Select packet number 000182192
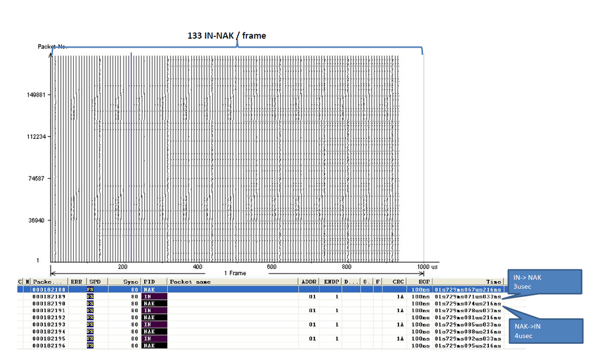 (x=49, y=318)
